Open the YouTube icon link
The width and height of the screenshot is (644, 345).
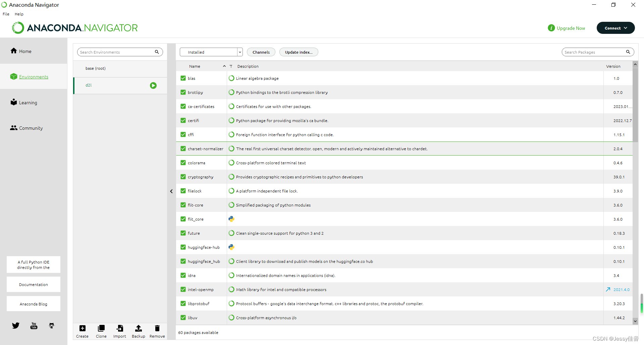pyautogui.click(x=34, y=326)
